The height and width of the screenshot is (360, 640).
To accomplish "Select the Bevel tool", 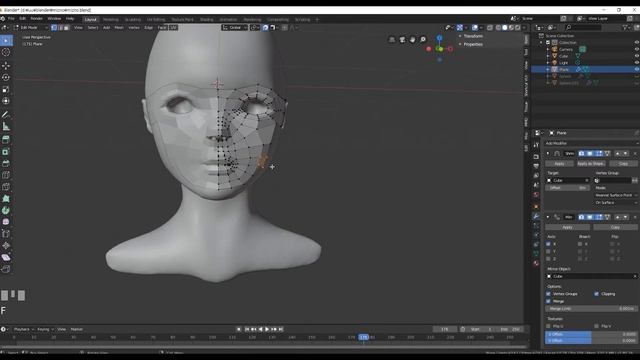I will point(6,163).
